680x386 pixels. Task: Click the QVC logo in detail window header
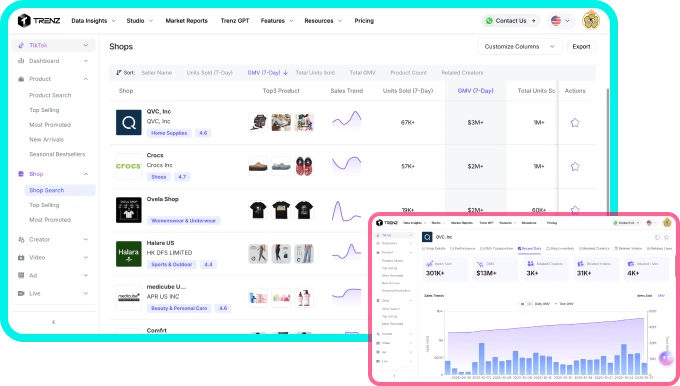[427, 237]
